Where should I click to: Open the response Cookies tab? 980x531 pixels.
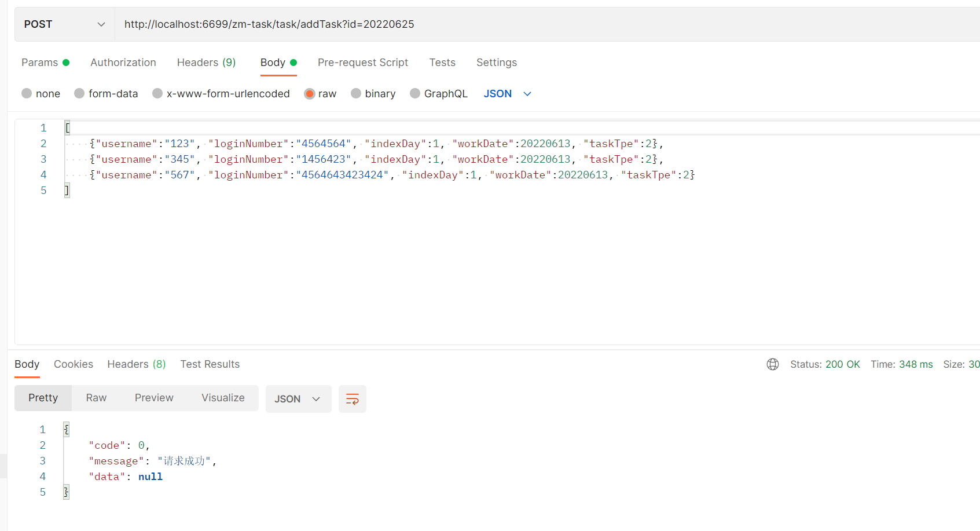[74, 364]
